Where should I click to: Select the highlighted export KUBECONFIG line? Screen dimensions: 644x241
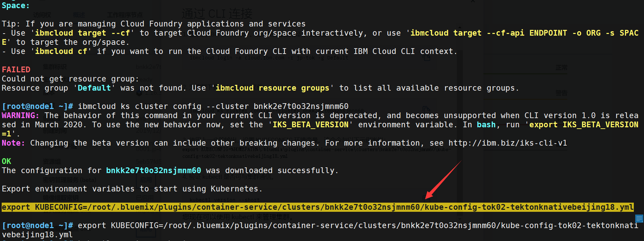click(x=318, y=207)
